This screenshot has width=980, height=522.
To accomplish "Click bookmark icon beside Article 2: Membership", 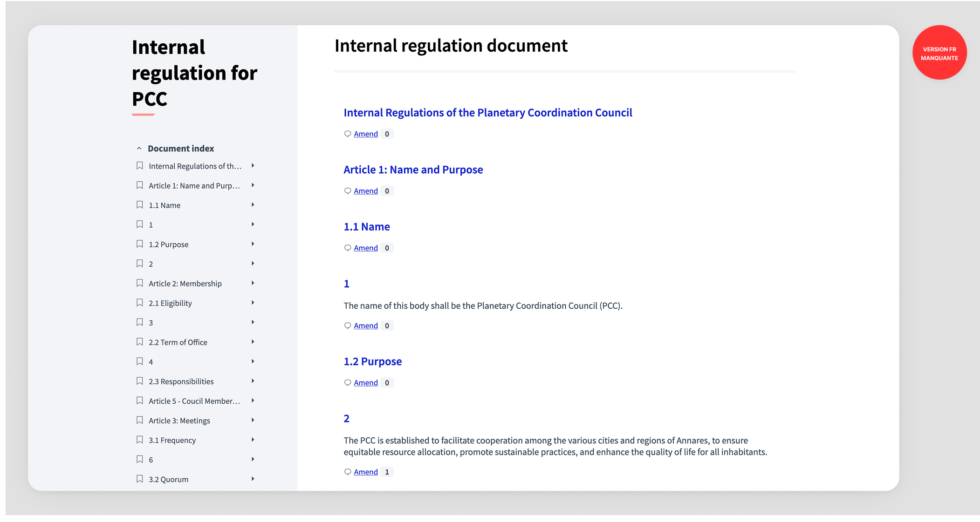I will click(x=139, y=283).
